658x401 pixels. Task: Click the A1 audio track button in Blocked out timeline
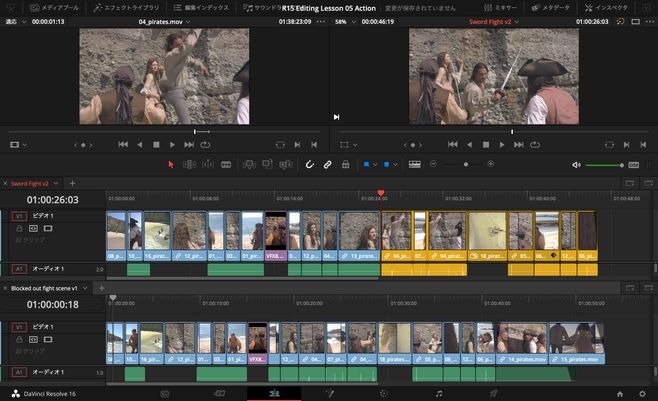click(x=19, y=372)
